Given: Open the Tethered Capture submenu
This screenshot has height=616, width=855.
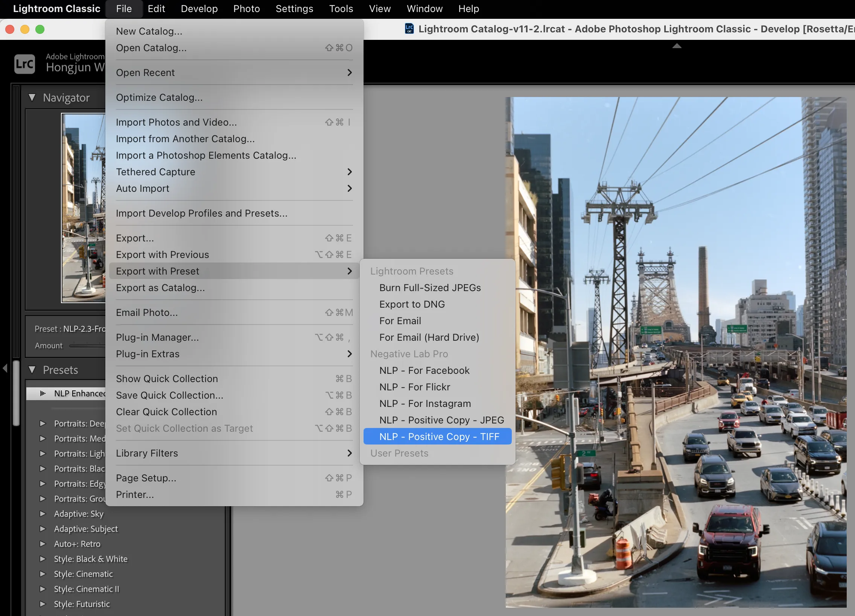Looking at the screenshot, I should click(234, 172).
